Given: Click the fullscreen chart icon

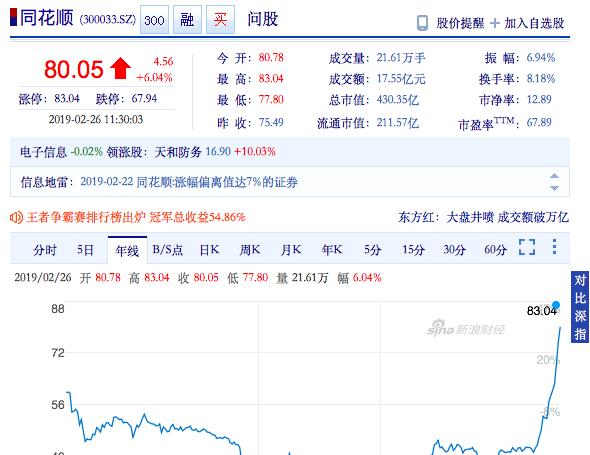Looking at the screenshot, I should pyautogui.click(x=527, y=247).
